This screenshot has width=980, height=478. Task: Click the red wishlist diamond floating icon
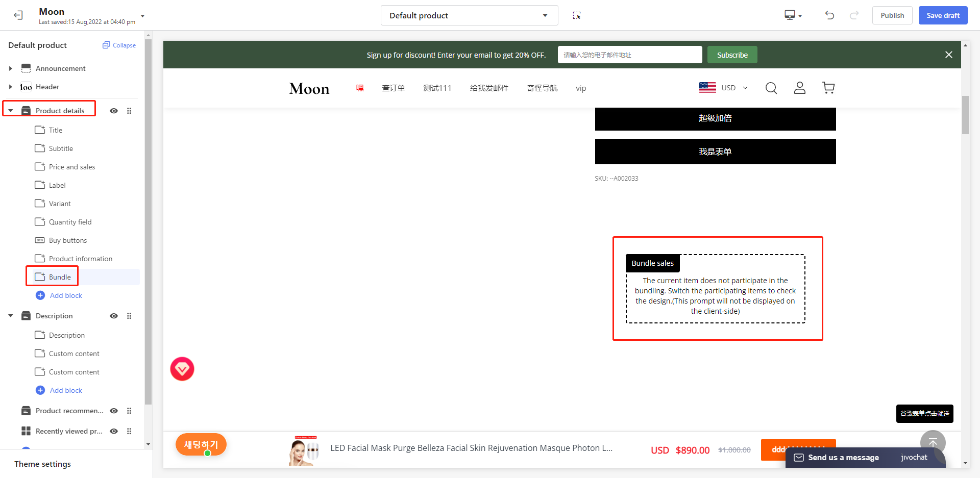(182, 369)
